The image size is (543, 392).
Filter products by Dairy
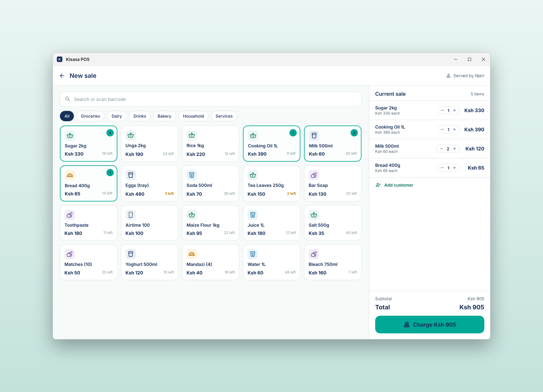(117, 116)
